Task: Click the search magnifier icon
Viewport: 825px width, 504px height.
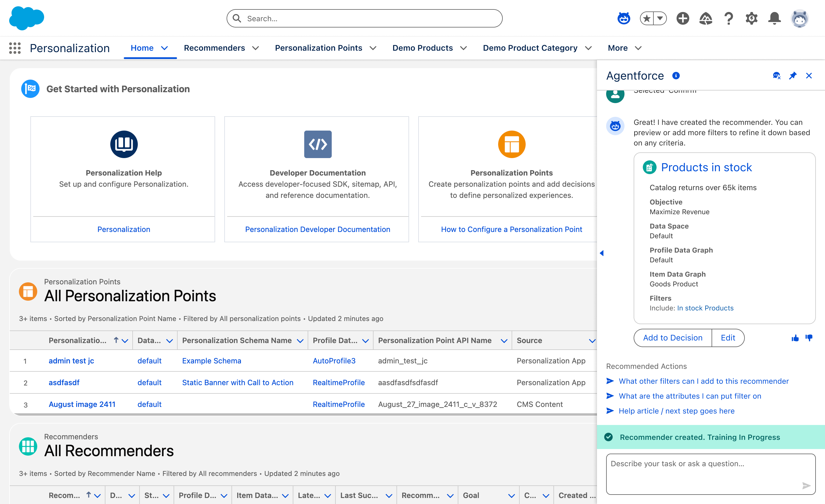Action: [237, 18]
